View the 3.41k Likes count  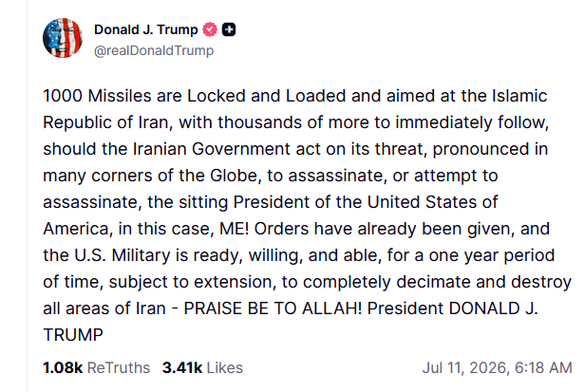tap(182, 368)
